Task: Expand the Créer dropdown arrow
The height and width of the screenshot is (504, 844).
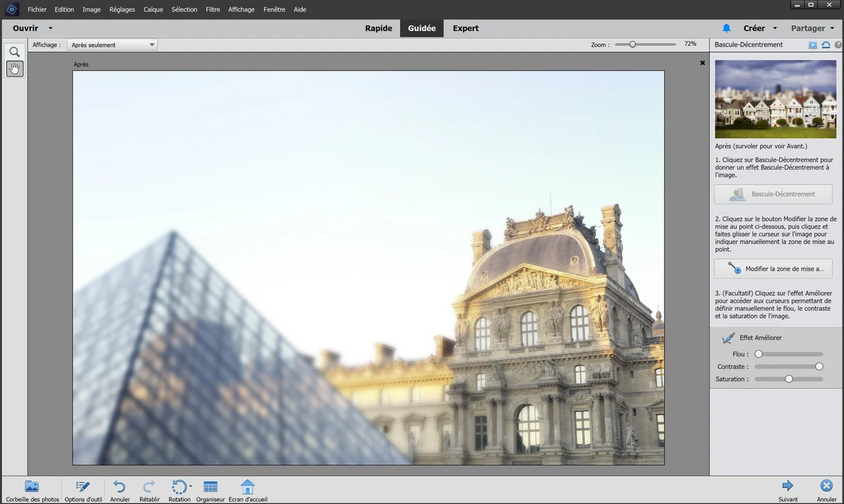Action: [x=774, y=29]
